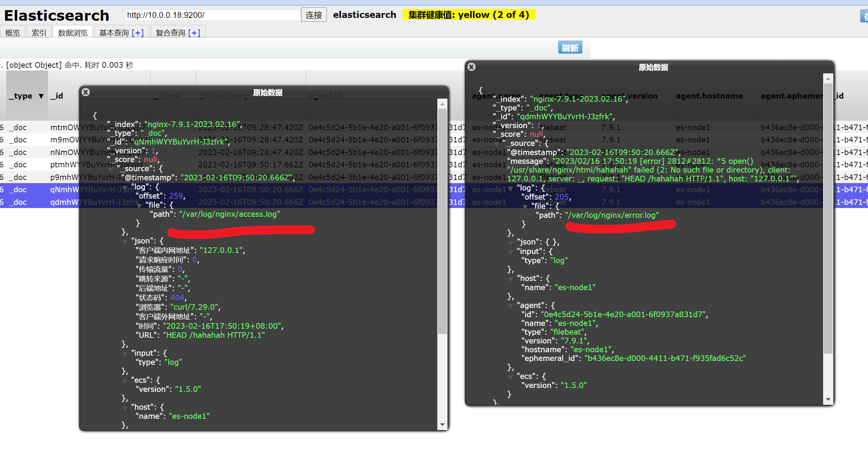Click the [+] beside 复合查询
The height and width of the screenshot is (462, 868).
click(x=194, y=33)
